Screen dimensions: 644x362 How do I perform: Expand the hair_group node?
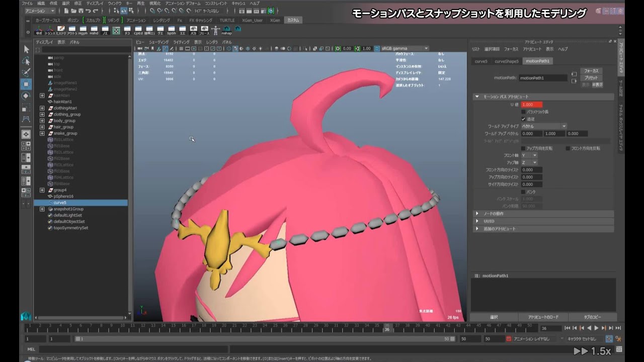(x=42, y=127)
